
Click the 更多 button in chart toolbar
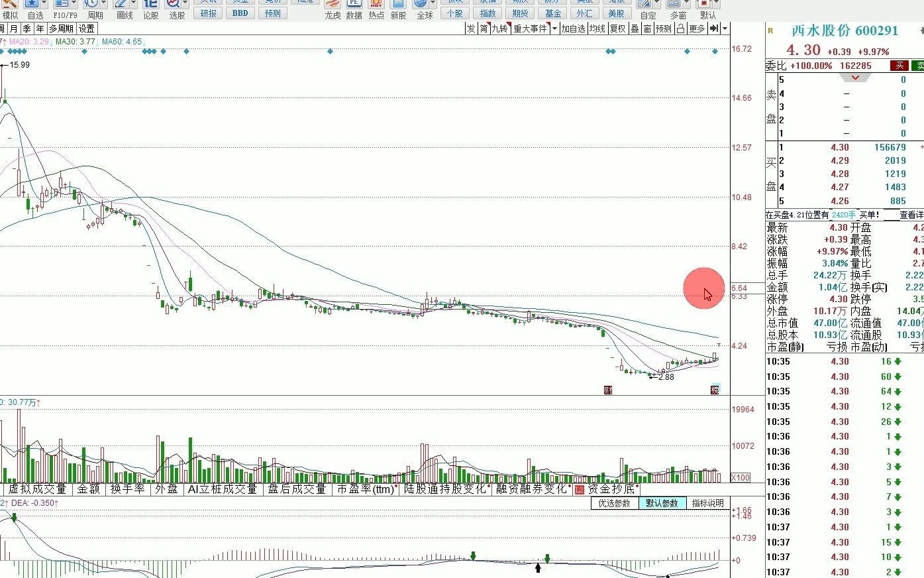tap(697, 29)
